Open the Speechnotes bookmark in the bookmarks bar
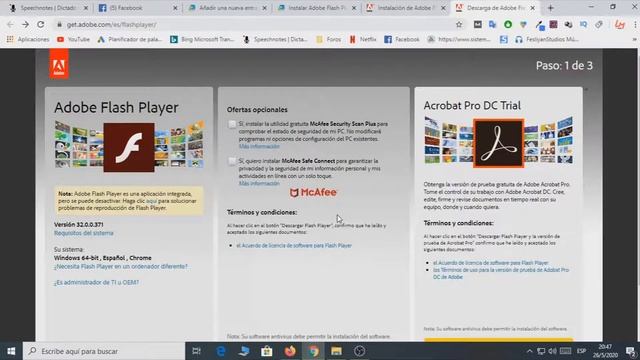Image resolution: width=640 pixels, height=360 pixels. (x=276, y=40)
